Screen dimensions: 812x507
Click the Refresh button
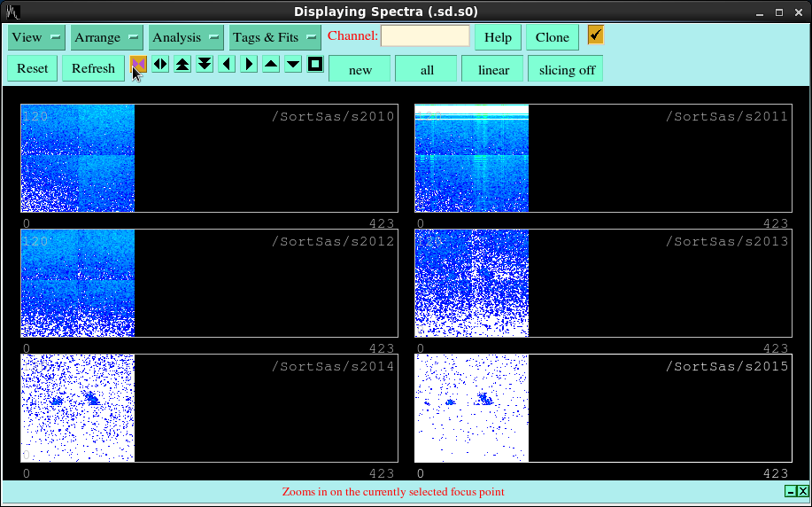(x=93, y=68)
